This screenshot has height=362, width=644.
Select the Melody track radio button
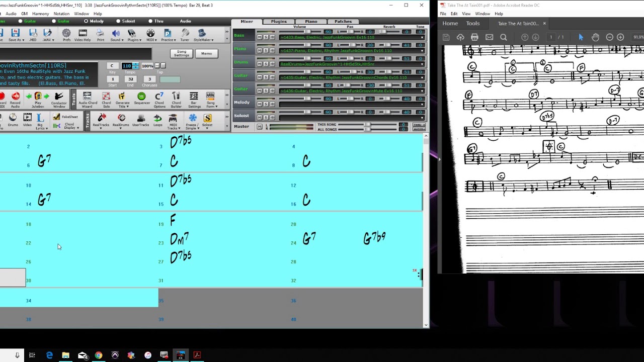pos(86,21)
